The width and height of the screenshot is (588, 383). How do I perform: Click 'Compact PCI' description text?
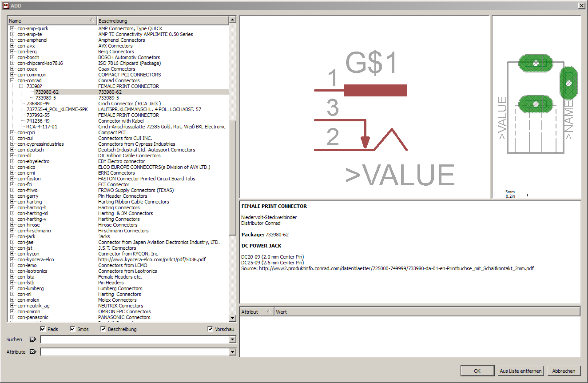click(x=112, y=132)
